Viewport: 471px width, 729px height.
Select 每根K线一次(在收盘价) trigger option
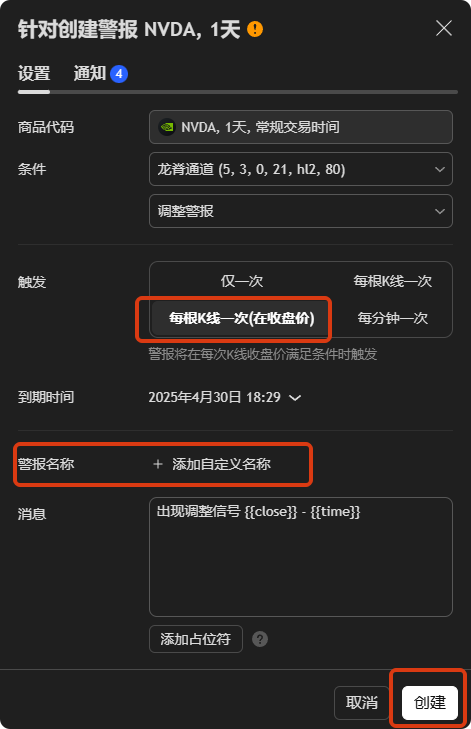point(241,318)
